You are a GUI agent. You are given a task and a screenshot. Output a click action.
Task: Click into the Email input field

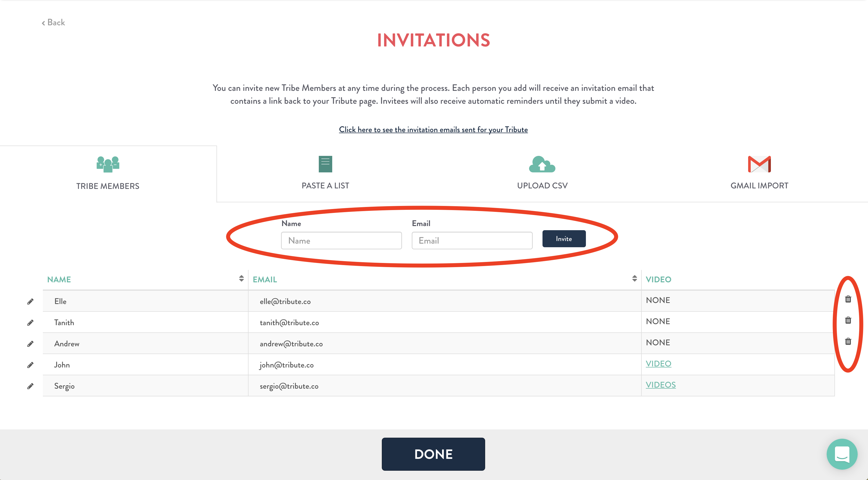pyautogui.click(x=472, y=240)
